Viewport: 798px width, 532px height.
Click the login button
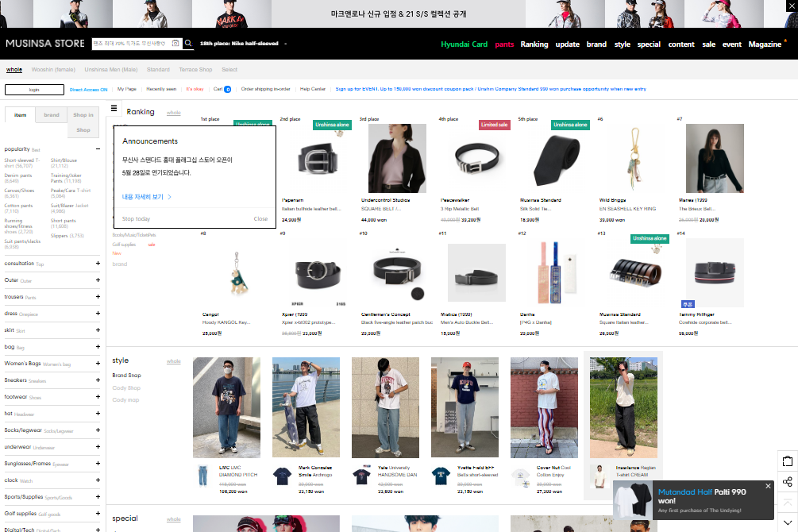click(34, 90)
